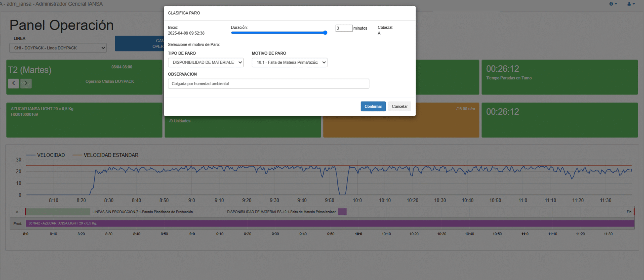Open MOTIVO DE PARO dropdown
Image resolution: width=644 pixels, height=280 pixels.
pyautogui.click(x=289, y=62)
